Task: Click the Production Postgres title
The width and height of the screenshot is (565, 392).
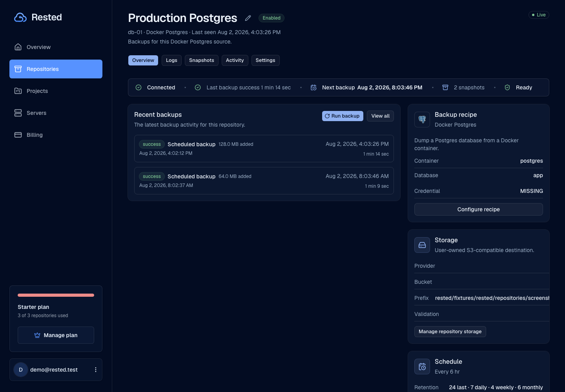Action: pos(182,18)
